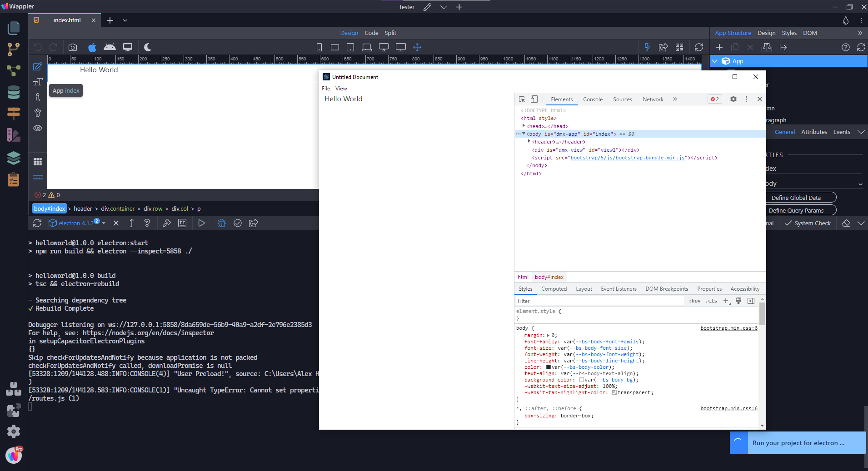The width and height of the screenshot is (868, 471).
Task: Open the Console tab in DevTools
Action: [593, 99]
